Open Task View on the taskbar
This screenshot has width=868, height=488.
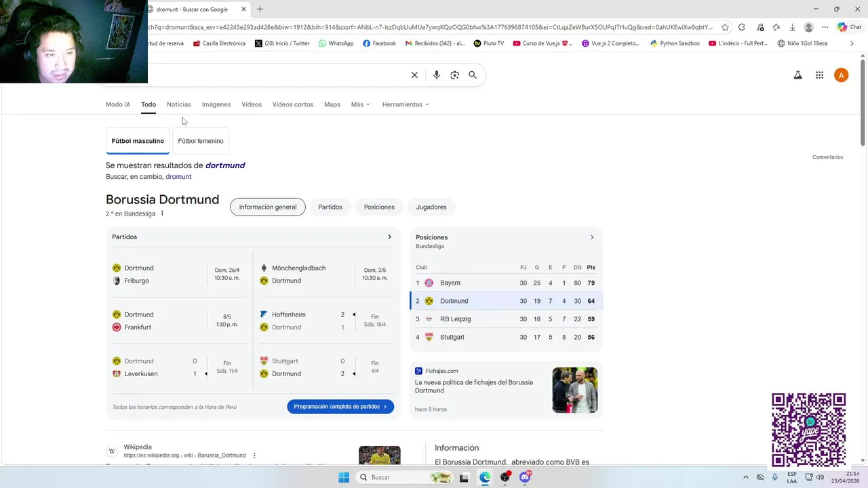click(x=464, y=477)
